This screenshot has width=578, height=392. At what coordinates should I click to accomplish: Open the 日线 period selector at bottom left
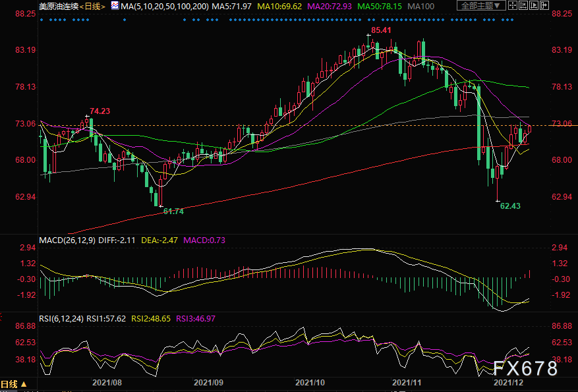click(x=10, y=384)
